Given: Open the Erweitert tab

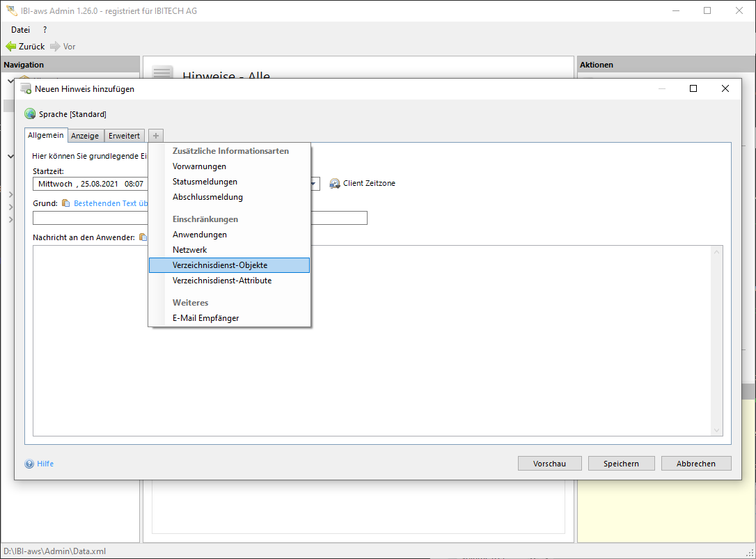Looking at the screenshot, I should click(x=124, y=136).
